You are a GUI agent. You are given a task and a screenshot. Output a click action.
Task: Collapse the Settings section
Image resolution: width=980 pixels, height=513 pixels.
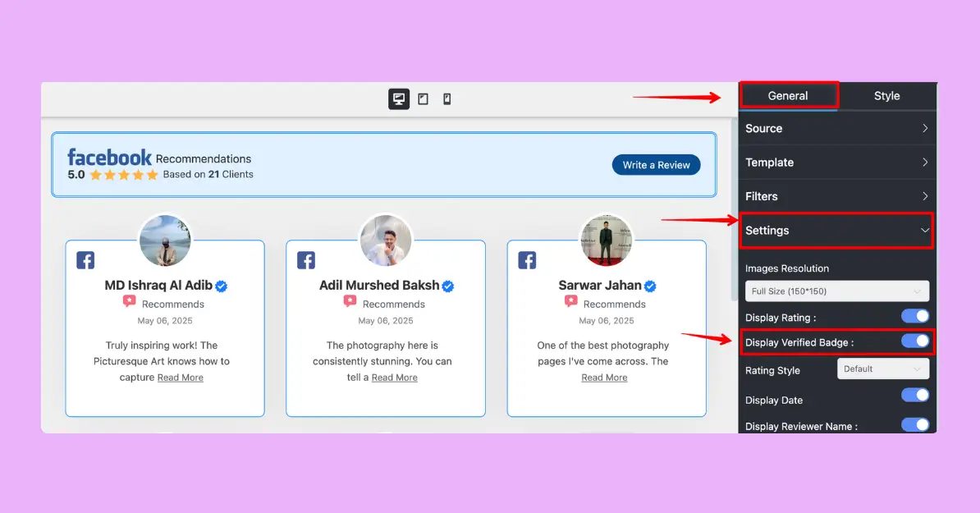837,231
